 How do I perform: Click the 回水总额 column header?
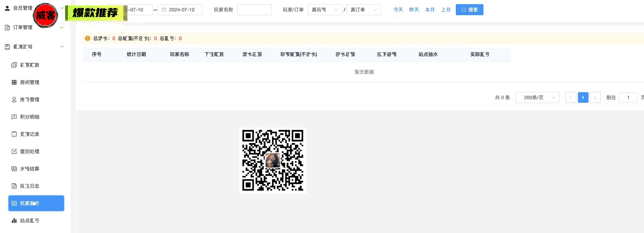coord(345,54)
